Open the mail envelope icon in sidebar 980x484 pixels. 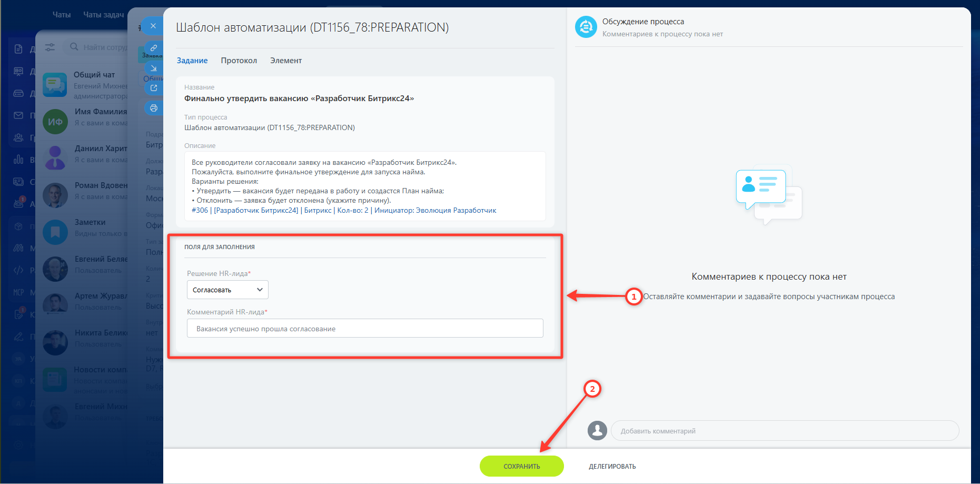18,115
